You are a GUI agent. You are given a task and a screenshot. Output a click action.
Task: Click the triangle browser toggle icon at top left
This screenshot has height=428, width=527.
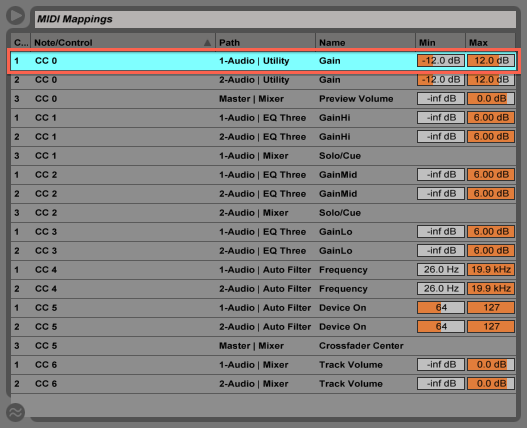(15, 15)
